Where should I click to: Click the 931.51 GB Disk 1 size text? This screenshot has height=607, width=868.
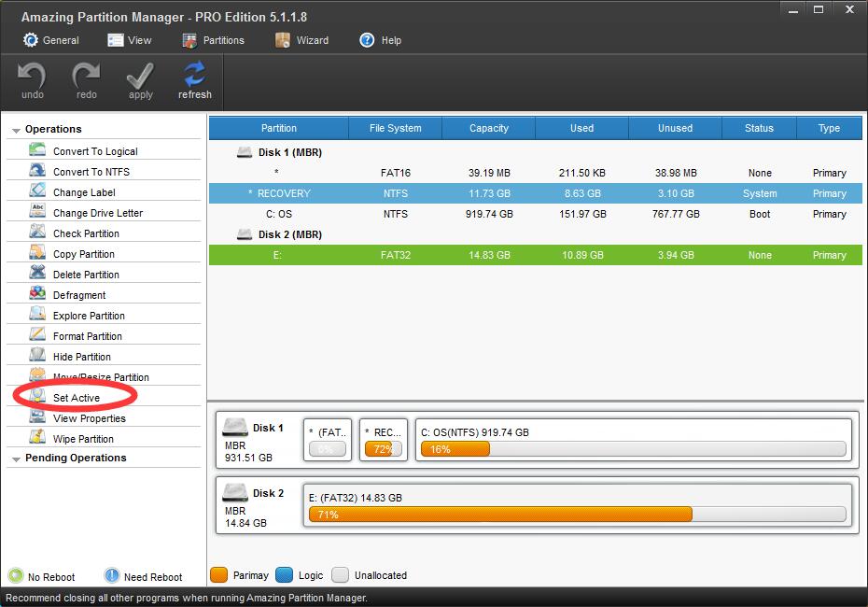(248, 458)
